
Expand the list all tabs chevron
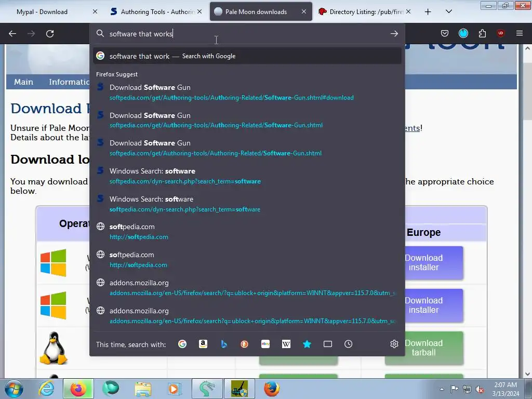pos(448,11)
